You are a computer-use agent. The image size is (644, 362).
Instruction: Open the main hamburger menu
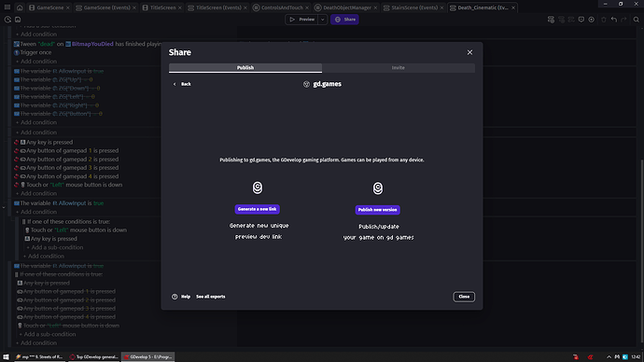[x=7, y=7]
